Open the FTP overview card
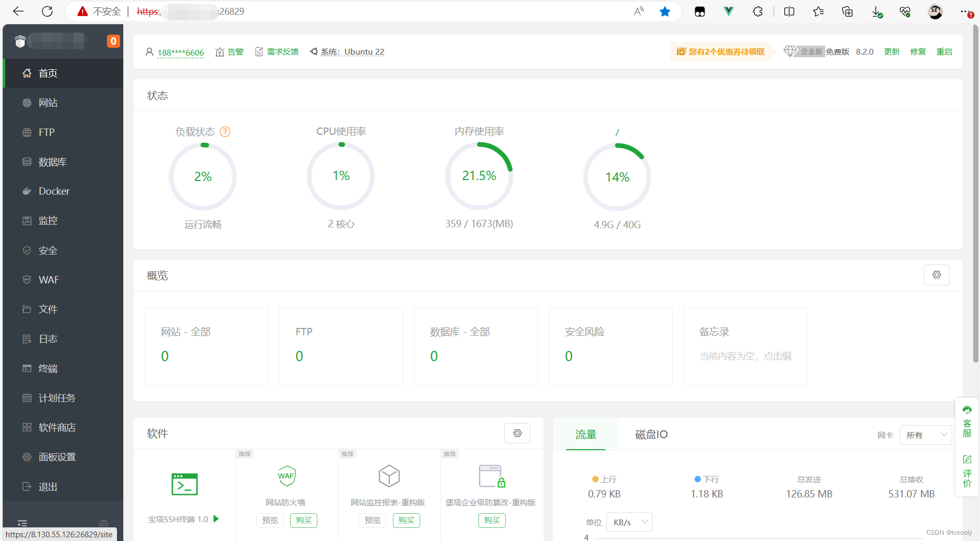The width and height of the screenshot is (980, 541). click(341, 346)
